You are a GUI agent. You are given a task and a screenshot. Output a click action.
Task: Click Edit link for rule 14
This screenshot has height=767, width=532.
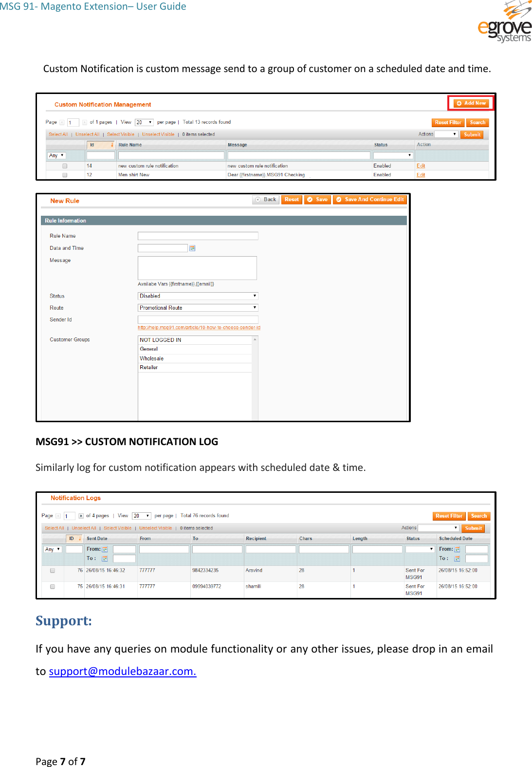(x=421, y=166)
